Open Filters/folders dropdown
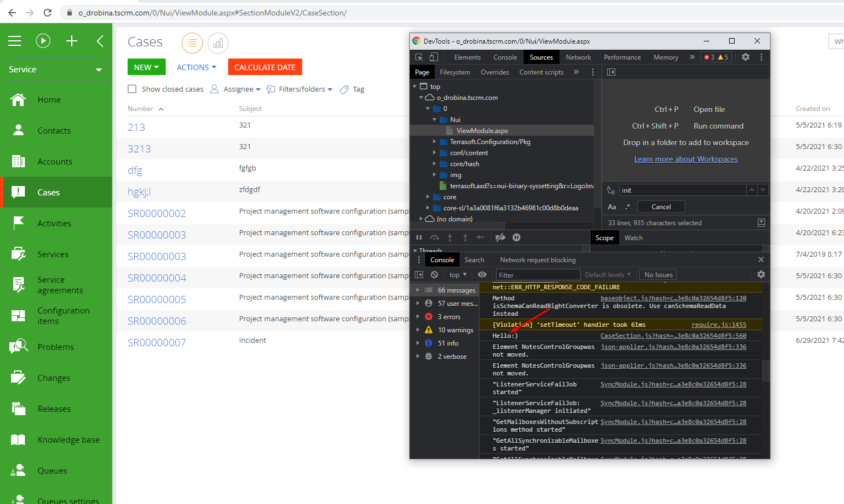 coord(299,89)
